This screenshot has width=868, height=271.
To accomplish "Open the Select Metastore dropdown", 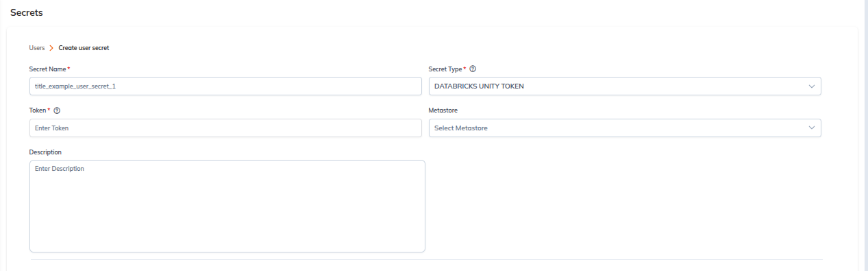I will click(625, 128).
